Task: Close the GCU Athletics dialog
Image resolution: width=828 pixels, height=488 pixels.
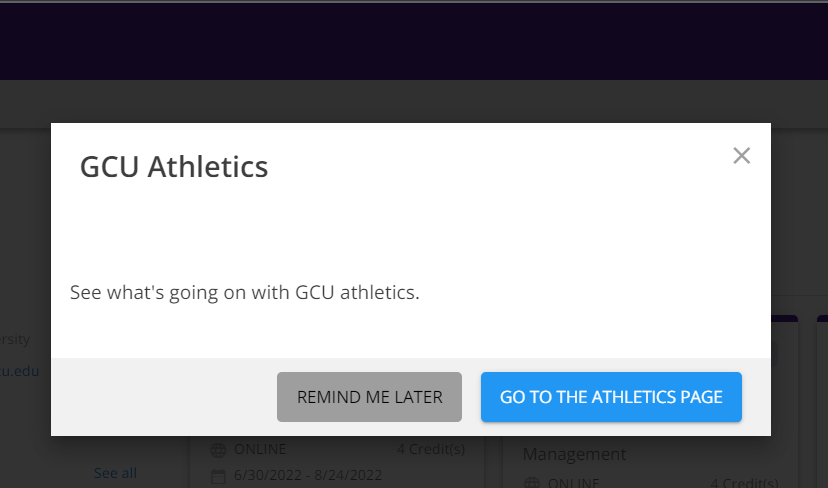Action: click(741, 156)
